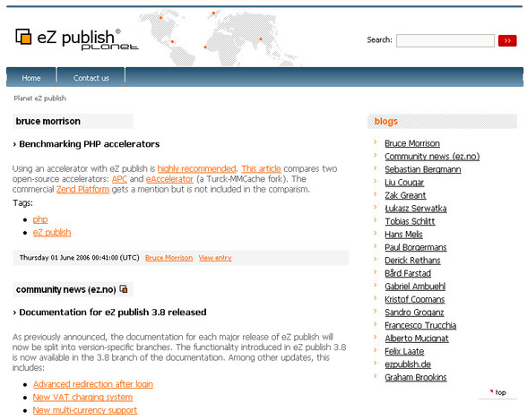Click the eZ publish planet logo
Screen dimensions: 527x420
coord(77,39)
